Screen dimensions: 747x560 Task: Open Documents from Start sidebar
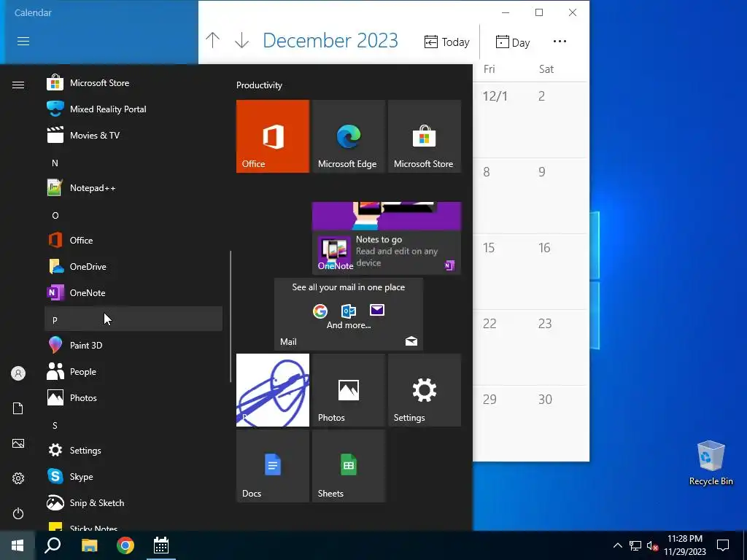tap(18, 408)
